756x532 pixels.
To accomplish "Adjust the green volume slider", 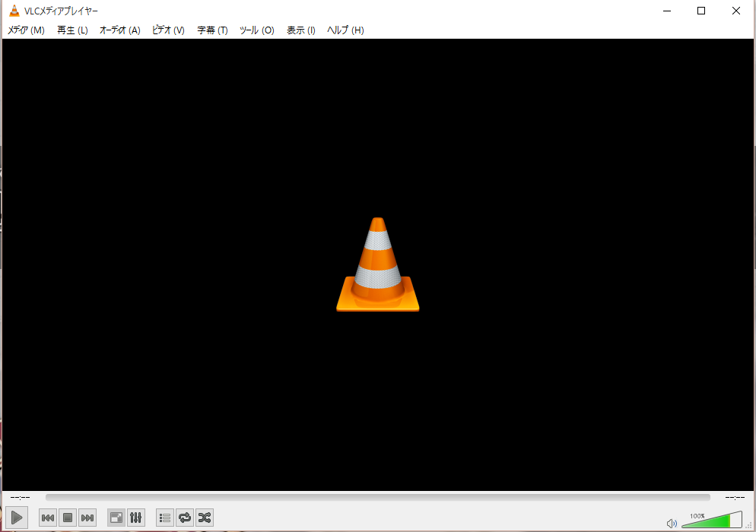I will click(x=712, y=520).
